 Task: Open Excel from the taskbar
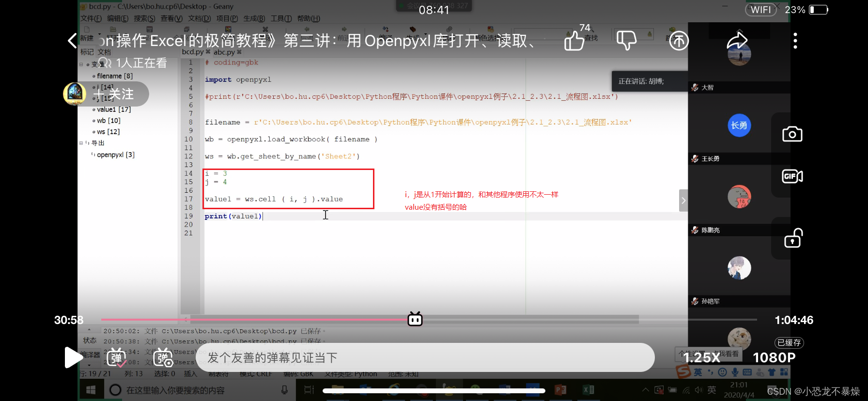pos(589,390)
